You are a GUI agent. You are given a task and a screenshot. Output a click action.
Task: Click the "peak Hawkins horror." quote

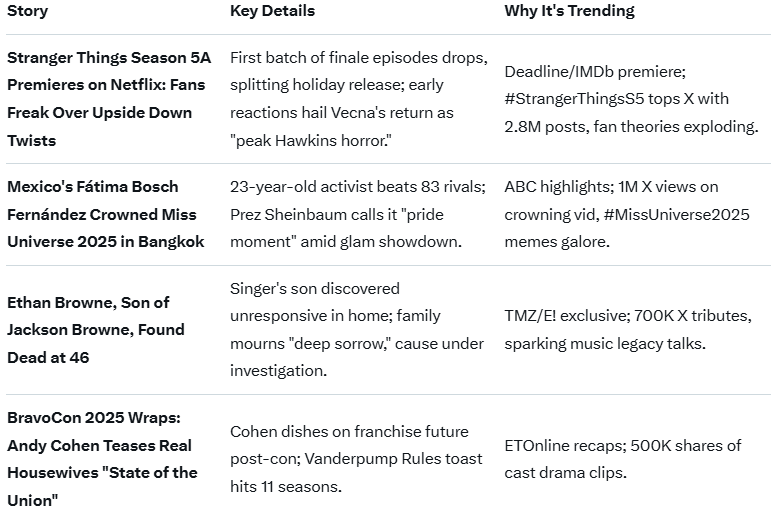coord(310,141)
